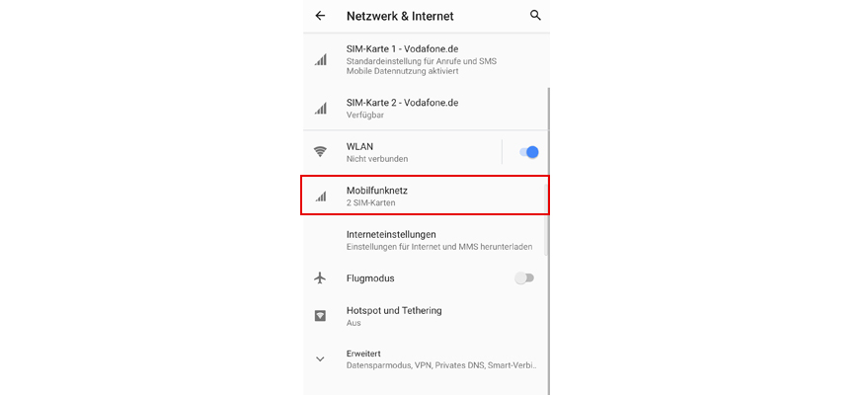The width and height of the screenshot is (868, 395).
Task: Click the WLAN wifi icon
Action: pyautogui.click(x=321, y=152)
